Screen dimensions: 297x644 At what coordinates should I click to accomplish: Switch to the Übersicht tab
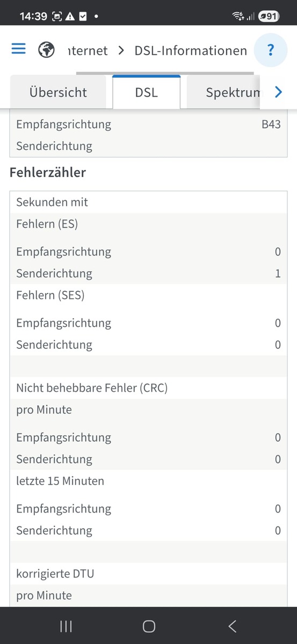click(58, 92)
